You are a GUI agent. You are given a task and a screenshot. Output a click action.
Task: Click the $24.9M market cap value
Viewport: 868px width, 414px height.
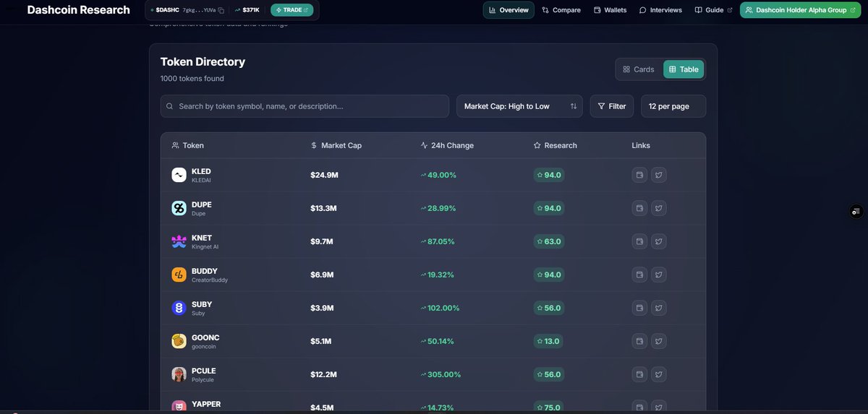tap(324, 175)
